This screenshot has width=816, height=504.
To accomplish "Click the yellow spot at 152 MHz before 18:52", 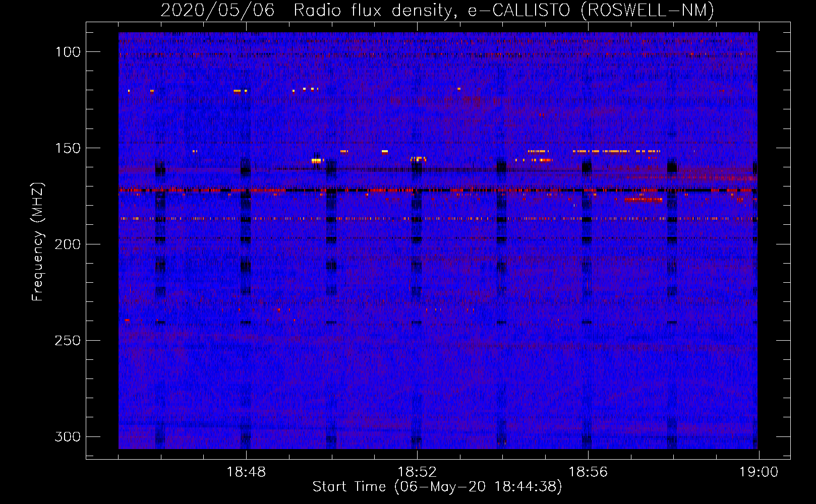I will (385, 151).
